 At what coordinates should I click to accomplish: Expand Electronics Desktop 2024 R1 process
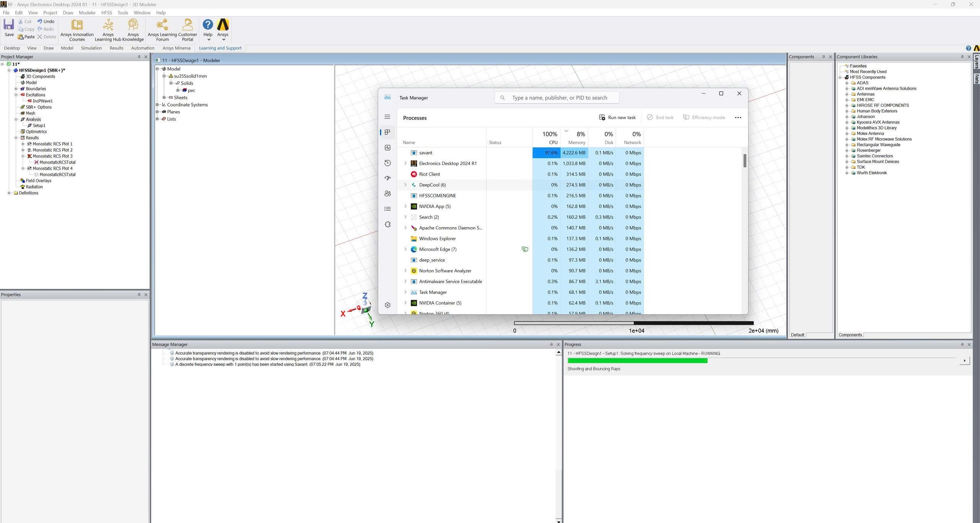coord(405,163)
